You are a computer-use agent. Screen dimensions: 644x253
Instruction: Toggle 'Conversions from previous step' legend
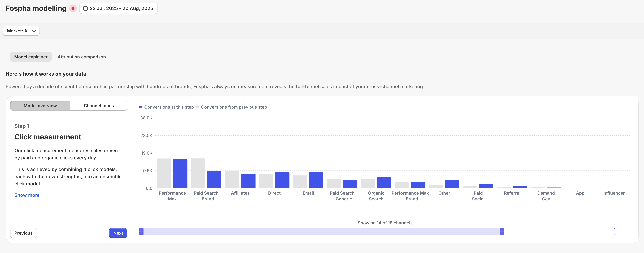point(233,107)
